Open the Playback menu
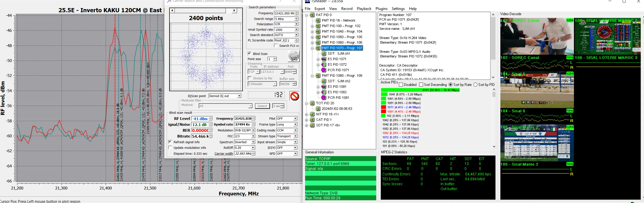This screenshot has width=644, height=203. pos(364,9)
